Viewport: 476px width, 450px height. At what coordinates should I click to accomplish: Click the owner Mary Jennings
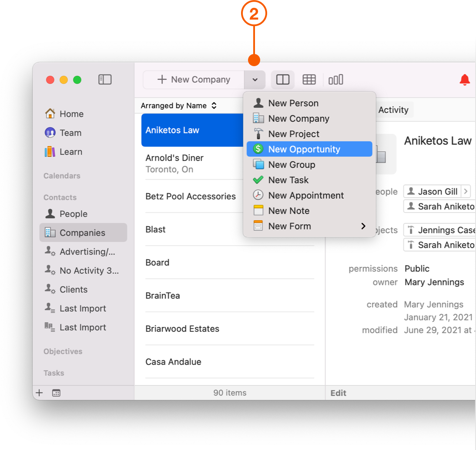click(434, 282)
